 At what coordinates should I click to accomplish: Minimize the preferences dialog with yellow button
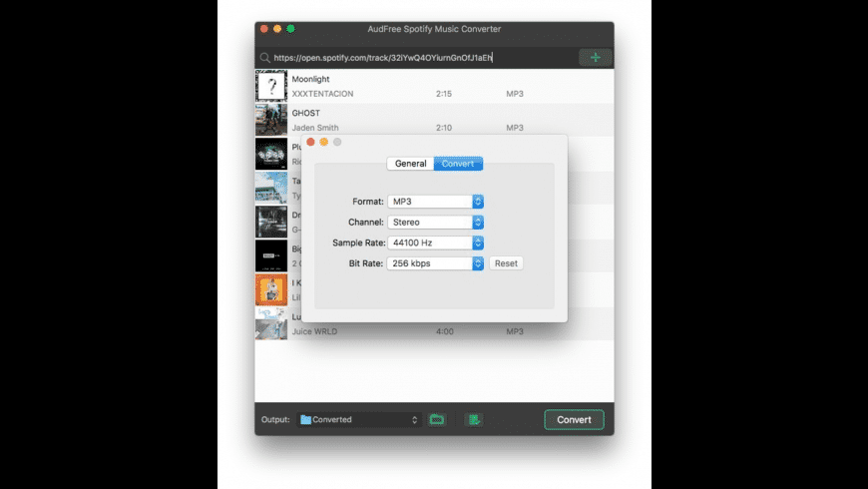point(324,143)
